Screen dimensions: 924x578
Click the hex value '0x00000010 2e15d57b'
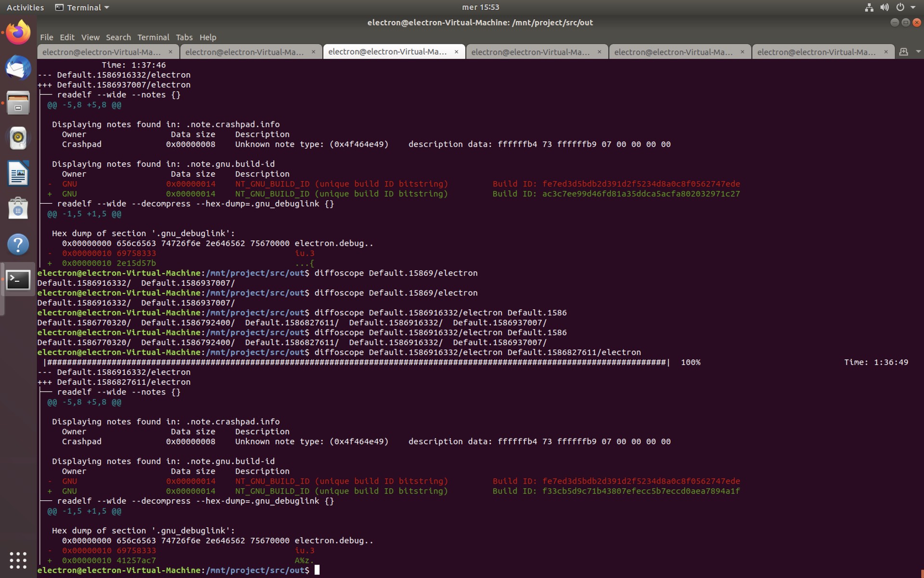109,263
